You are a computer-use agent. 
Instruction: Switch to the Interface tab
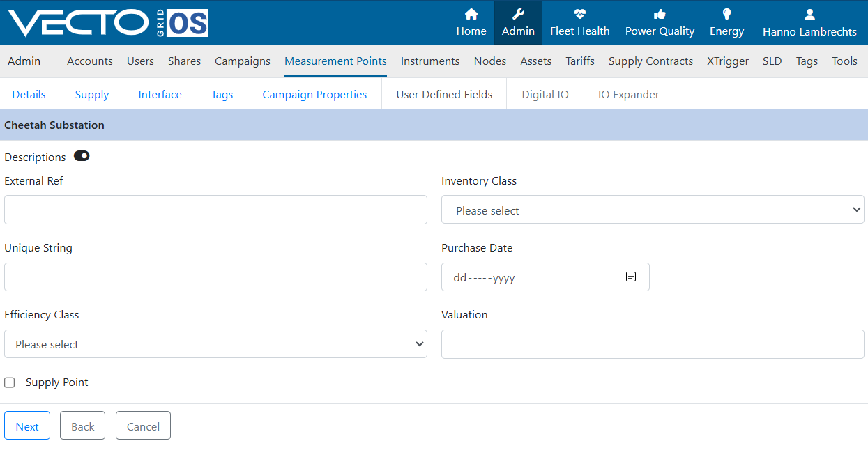coord(160,95)
